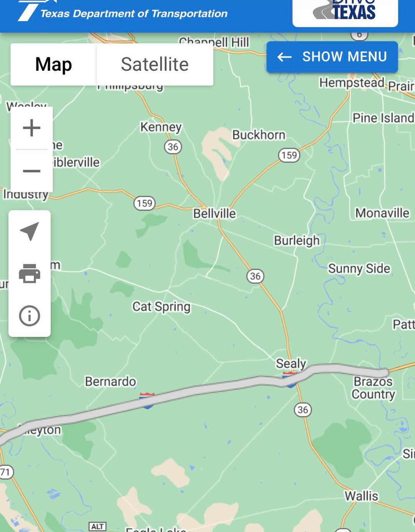The width and height of the screenshot is (415, 532).
Task: Print the map using printer icon
Action: [30, 274]
